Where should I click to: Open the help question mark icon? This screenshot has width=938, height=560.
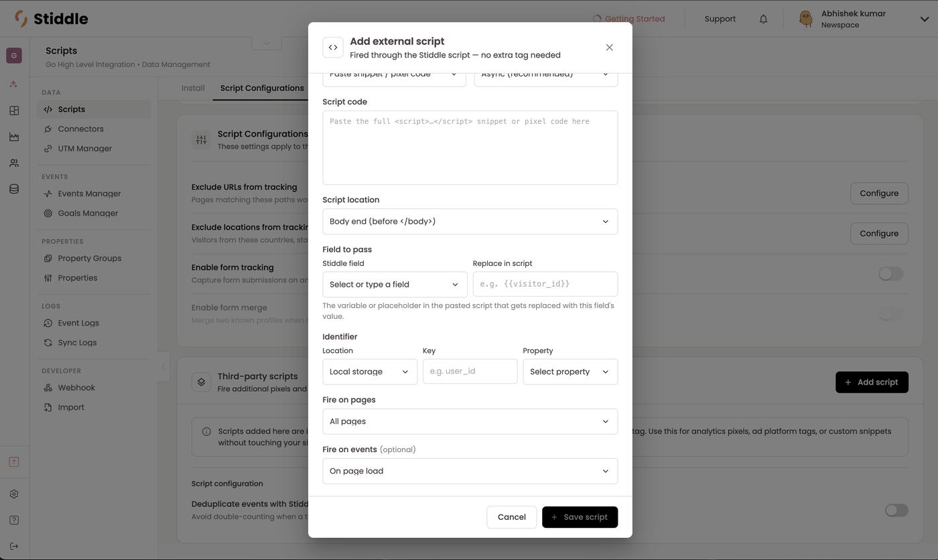[x=14, y=520]
